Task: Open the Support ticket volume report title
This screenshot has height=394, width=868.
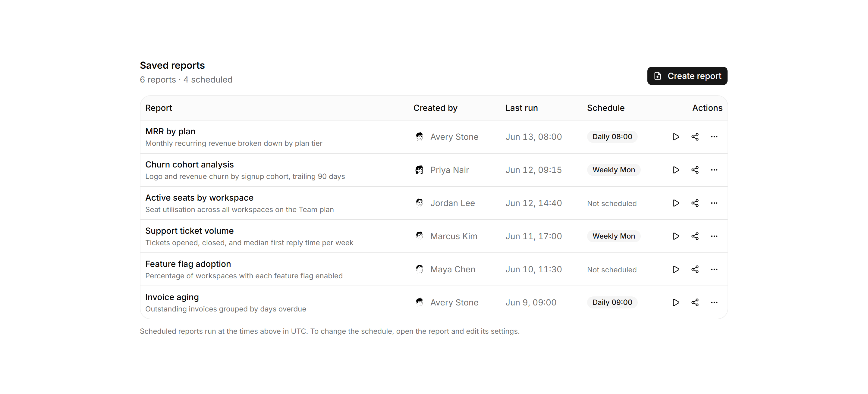Action: click(x=189, y=231)
